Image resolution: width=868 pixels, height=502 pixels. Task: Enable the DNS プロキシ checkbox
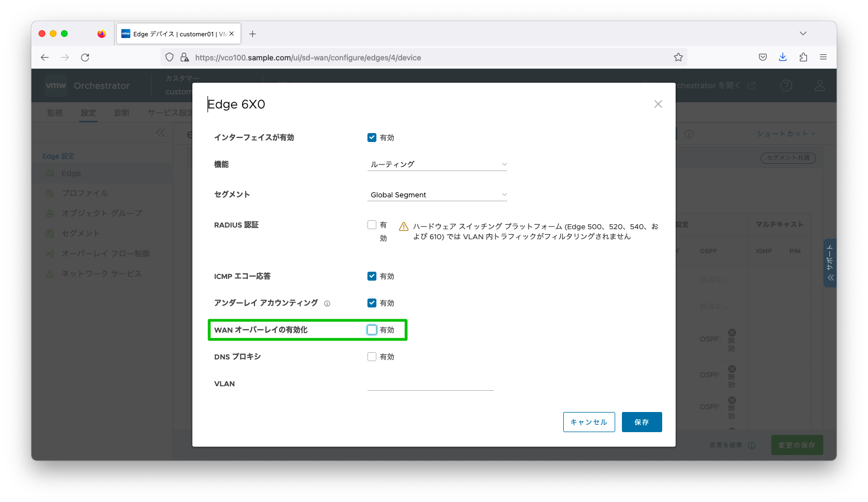pos(372,357)
